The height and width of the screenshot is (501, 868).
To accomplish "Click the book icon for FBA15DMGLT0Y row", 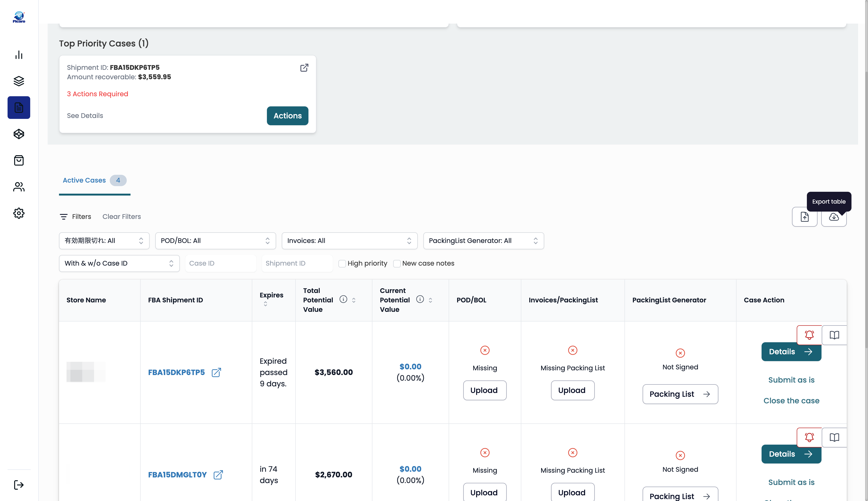I will tap(834, 437).
